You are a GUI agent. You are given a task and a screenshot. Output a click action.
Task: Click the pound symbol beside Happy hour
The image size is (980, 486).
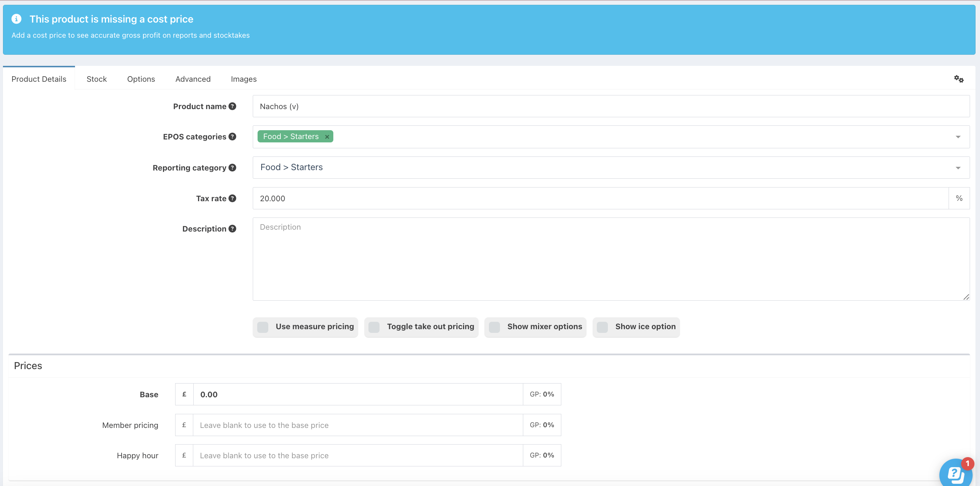184,455
